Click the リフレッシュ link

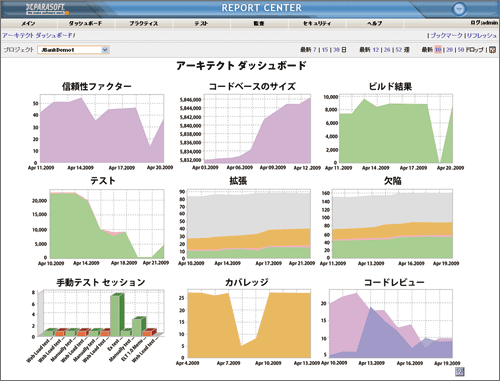point(482,35)
